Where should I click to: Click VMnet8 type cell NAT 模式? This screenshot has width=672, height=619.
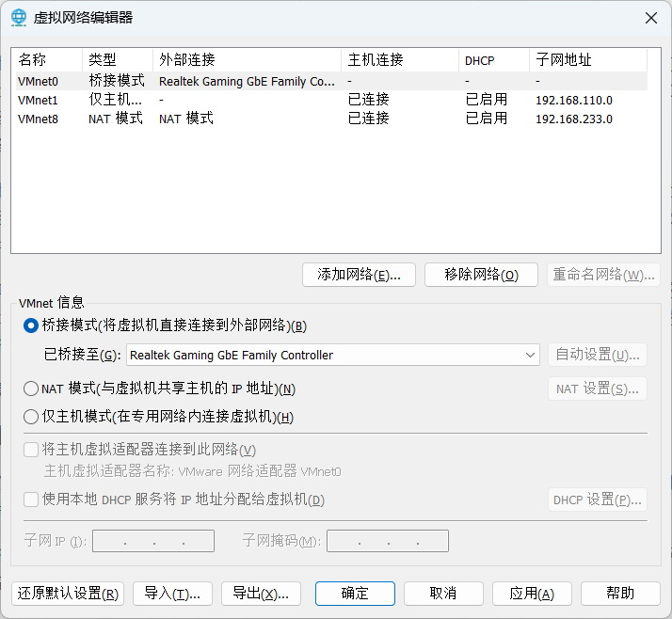point(116,119)
